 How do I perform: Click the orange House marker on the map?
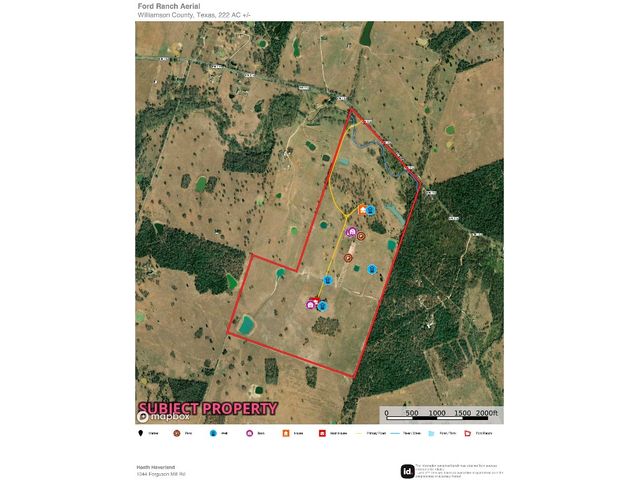point(362,210)
